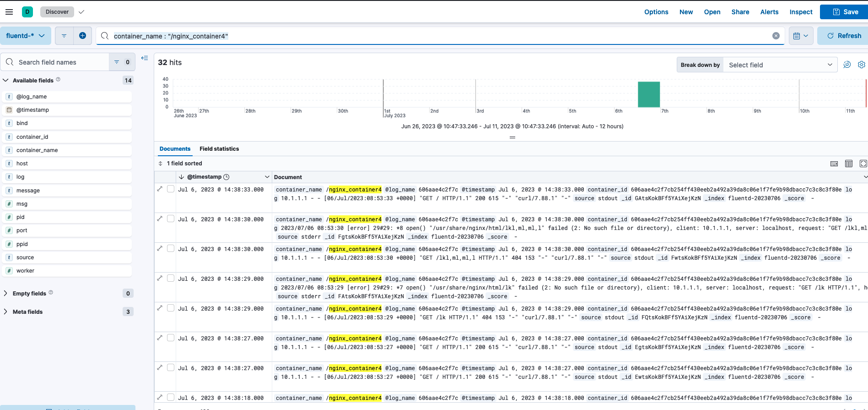Click the Available fields info icon
Viewport: 868px width, 410px height.
click(x=58, y=80)
